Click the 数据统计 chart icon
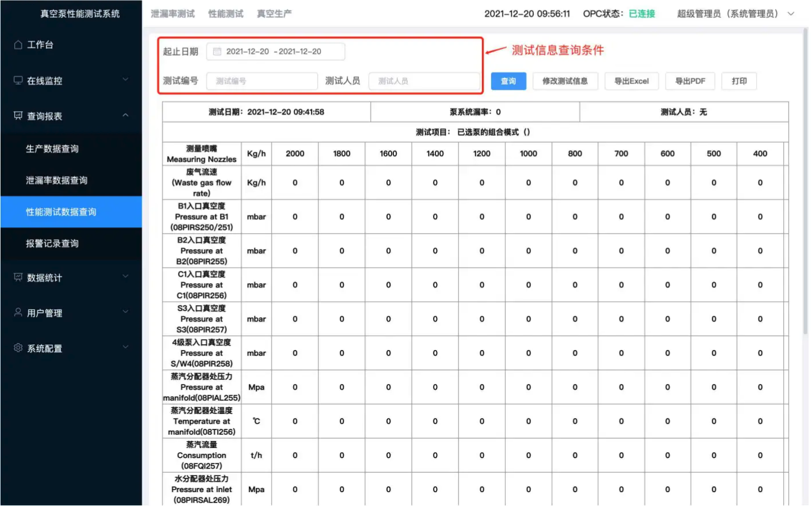This screenshot has width=812, height=506. [x=18, y=277]
